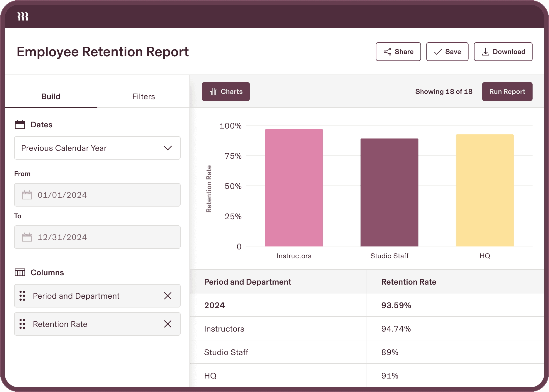Screen dimensions: 549x392
Task: Click the 2024 summary row
Action: click(367, 305)
